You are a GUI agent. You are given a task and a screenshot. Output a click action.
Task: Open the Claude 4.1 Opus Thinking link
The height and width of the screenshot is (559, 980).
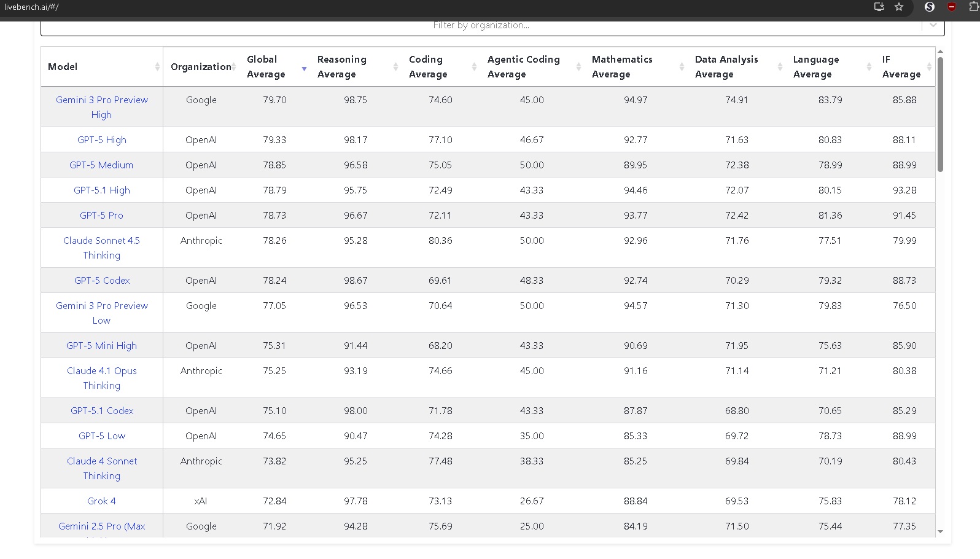coord(102,378)
